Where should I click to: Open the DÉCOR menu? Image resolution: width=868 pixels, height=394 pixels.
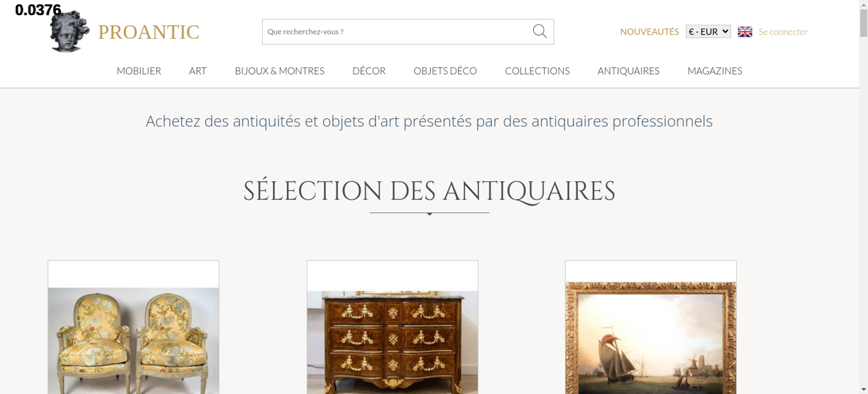click(369, 71)
